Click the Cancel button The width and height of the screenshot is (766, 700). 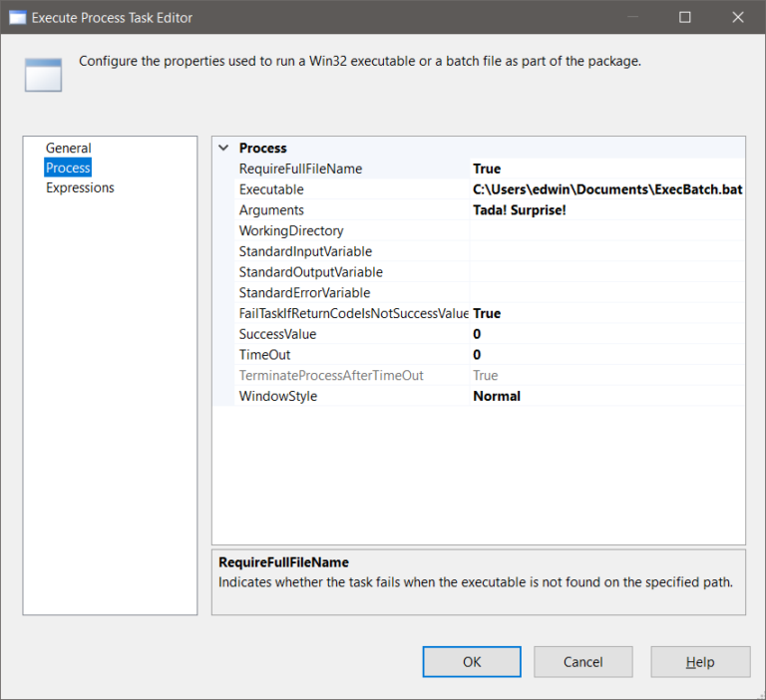point(582,662)
